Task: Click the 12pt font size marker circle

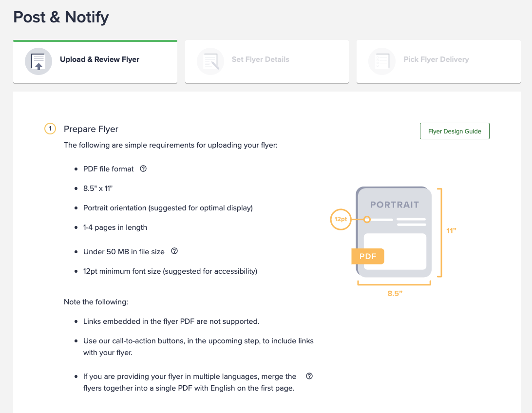Action: 341,219
